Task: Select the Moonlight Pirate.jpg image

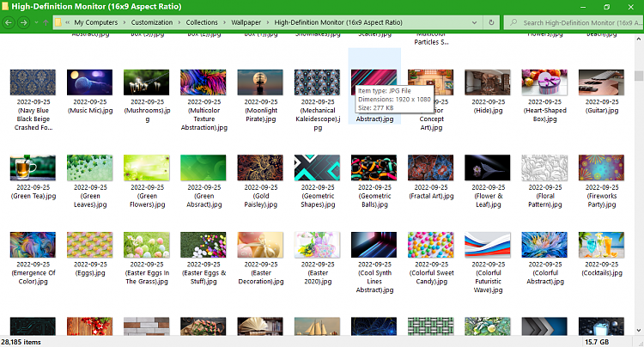Action: click(260, 82)
